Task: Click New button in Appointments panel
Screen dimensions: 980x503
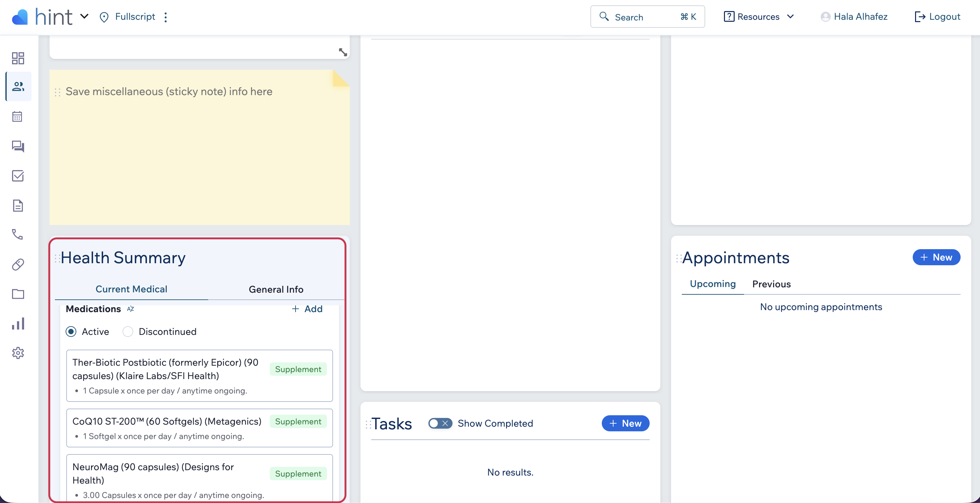Action: tap(936, 258)
